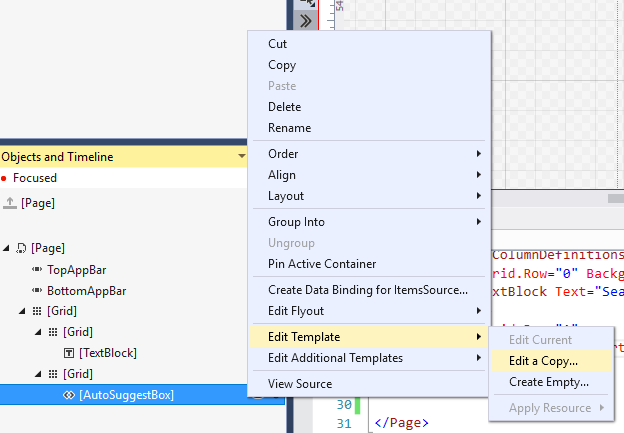Screen dimensions: 624x433
Task: Collapse the top-level [Grid] node arrow
Action: coord(22,311)
